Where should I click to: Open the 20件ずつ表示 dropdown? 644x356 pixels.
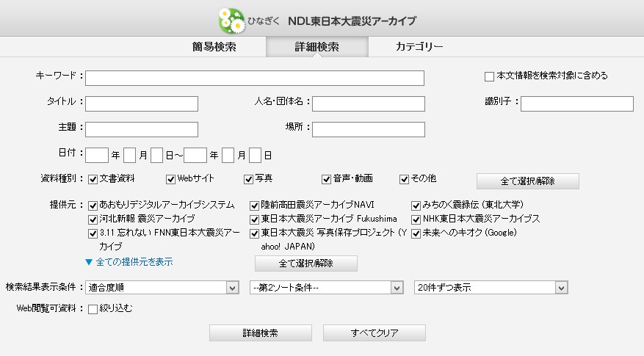pos(491,288)
